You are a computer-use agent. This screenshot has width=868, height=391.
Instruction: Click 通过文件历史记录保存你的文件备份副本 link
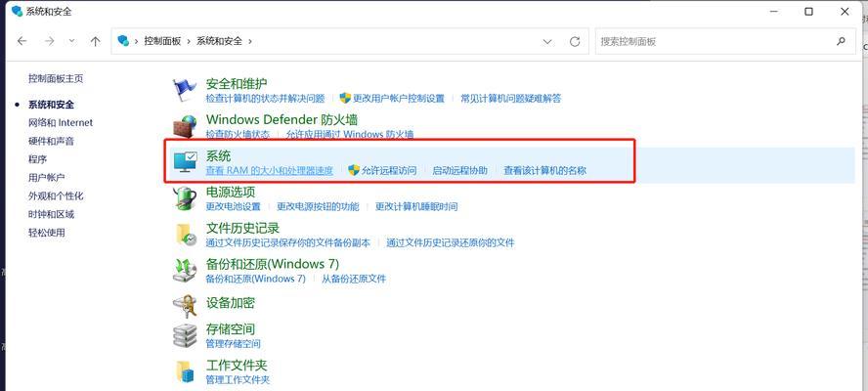287,242
